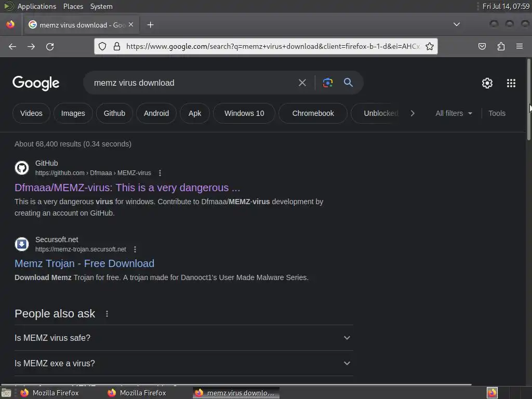Filter results by Videos
This screenshot has width=532, height=399.
pyautogui.click(x=31, y=113)
